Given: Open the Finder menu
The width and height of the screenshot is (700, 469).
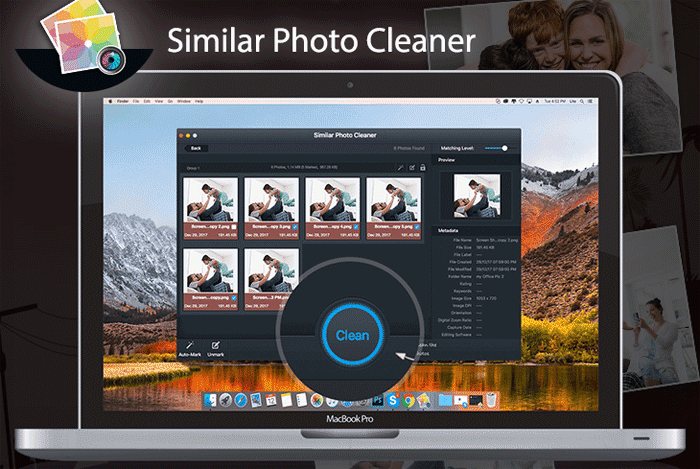Looking at the screenshot, I should click(123, 101).
